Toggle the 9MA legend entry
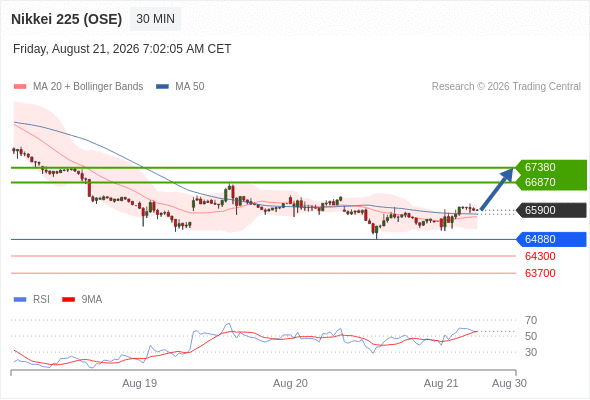The height and width of the screenshot is (400, 590). click(82, 300)
